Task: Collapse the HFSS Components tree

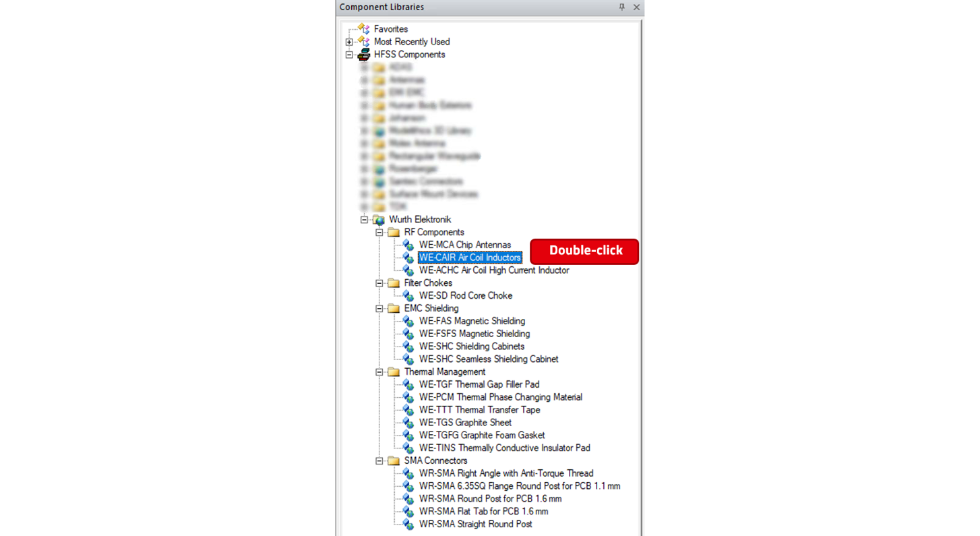Action: click(x=349, y=55)
